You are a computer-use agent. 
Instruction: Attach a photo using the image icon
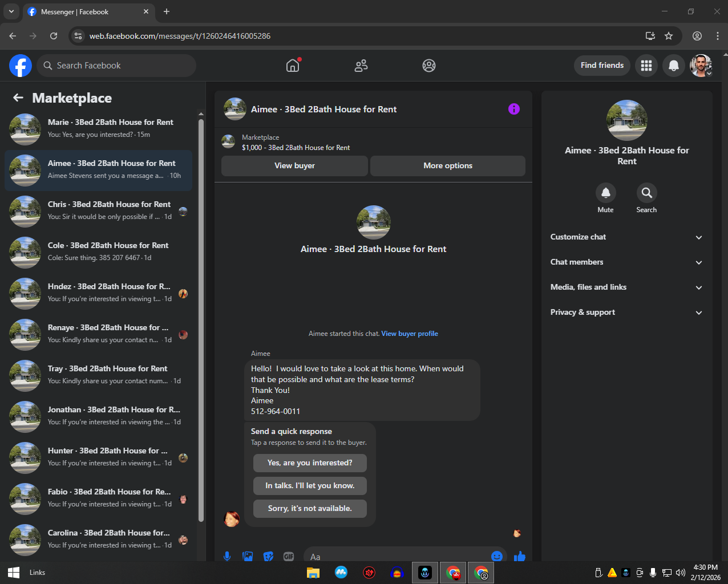[x=248, y=556]
